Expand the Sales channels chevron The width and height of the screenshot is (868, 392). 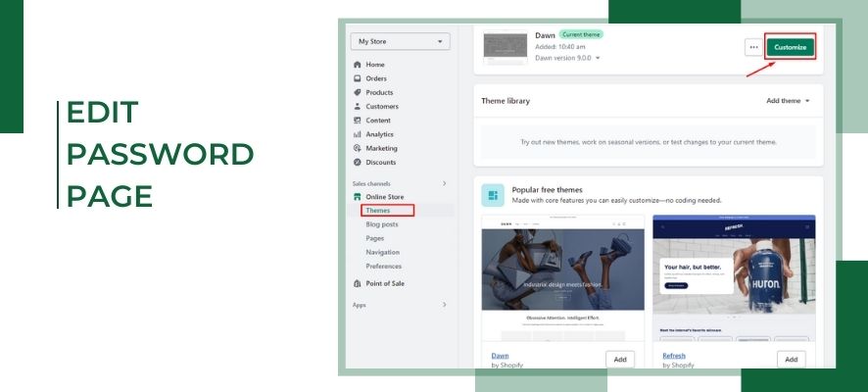(x=444, y=183)
